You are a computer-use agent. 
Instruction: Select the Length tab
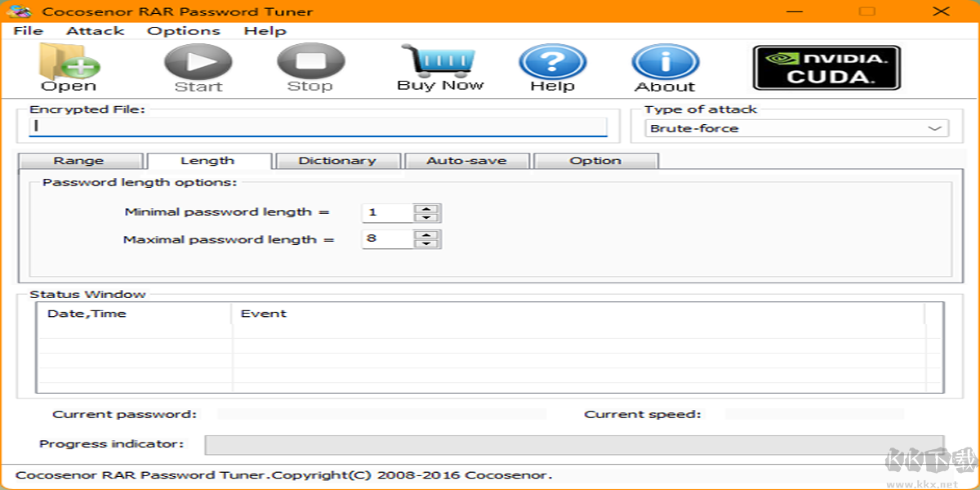pos(207,161)
